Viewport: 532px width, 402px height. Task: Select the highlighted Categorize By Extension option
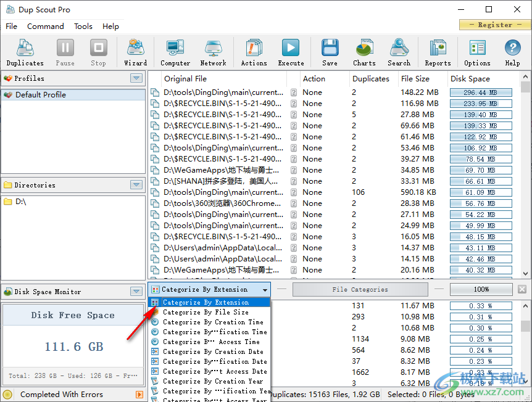[209, 302]
